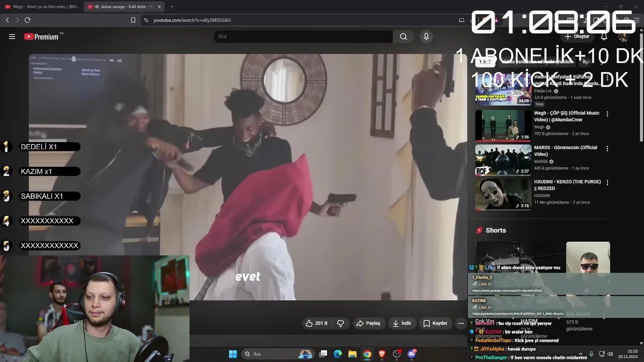Screen dimensions: 644x362
Task: Reload the current YouTube page
Action: [x=27, y=20]
